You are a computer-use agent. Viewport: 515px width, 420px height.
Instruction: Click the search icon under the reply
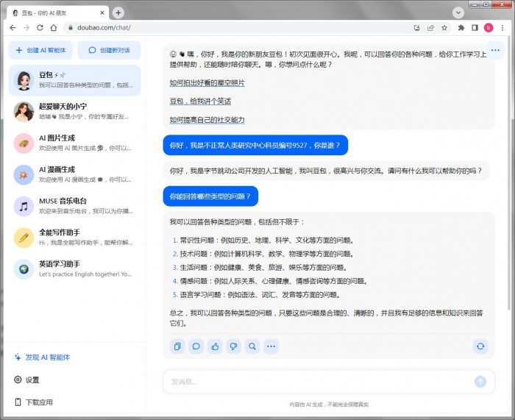(252, 346)
